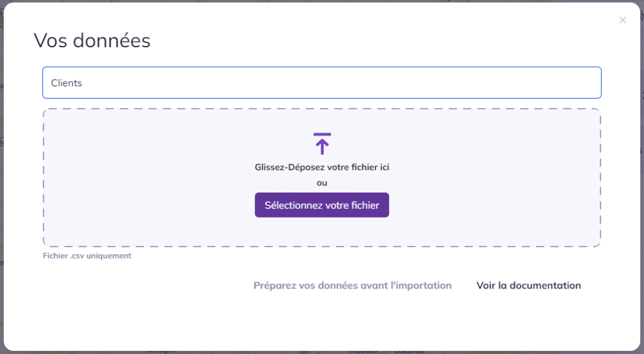Click the Coësmes map label at bottom edge

click(409, 351)
